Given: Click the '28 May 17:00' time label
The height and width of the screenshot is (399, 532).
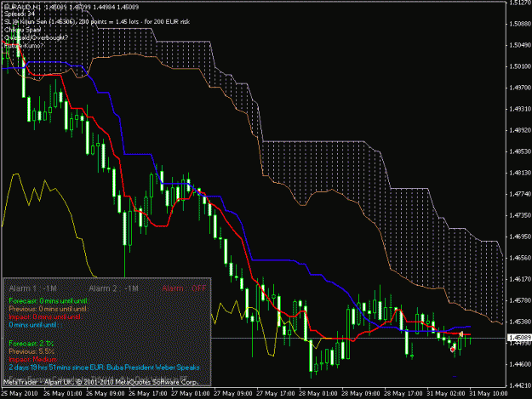Looking at the screenshot, I should [x=403, y=394].
